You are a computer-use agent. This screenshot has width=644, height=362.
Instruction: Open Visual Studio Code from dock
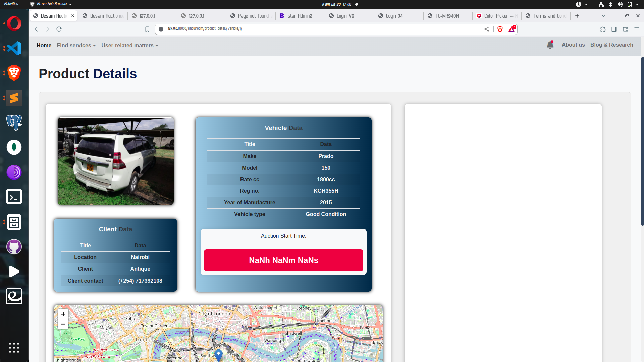(x=14, y=48)
